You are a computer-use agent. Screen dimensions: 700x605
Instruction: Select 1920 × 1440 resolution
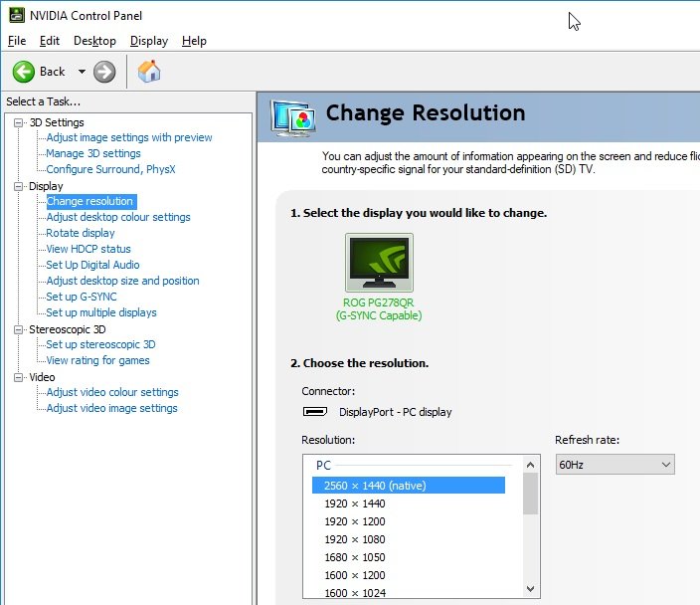tap(355, 504)
